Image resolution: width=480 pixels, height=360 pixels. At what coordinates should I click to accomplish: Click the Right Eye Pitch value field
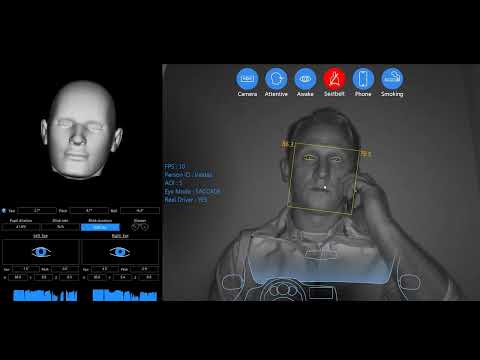(x=144, y=269)
